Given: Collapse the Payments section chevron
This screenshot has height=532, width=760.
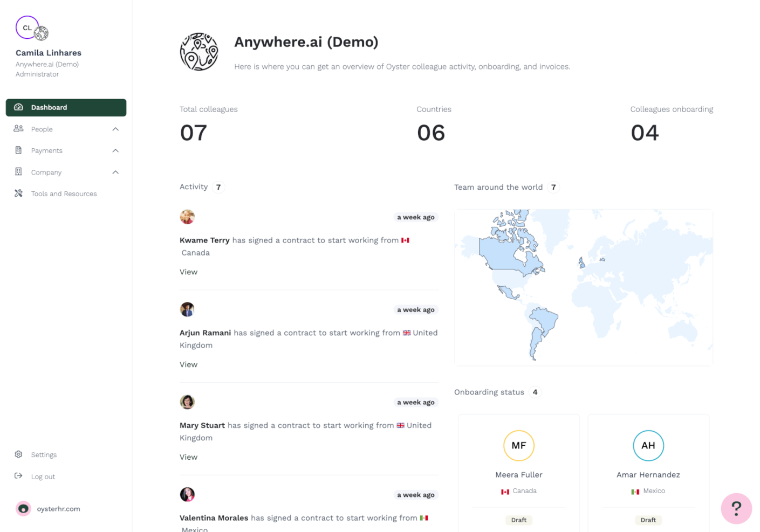Looking at the screenshot, I should tap(115, 150).
